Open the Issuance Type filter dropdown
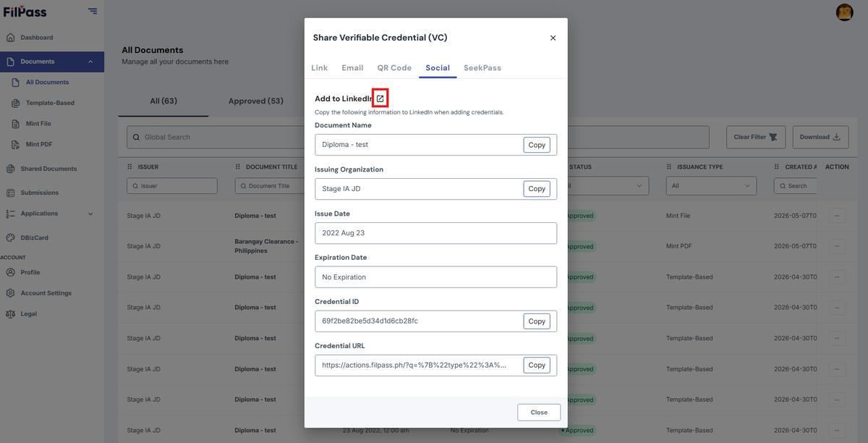 (x=711, y=186)
